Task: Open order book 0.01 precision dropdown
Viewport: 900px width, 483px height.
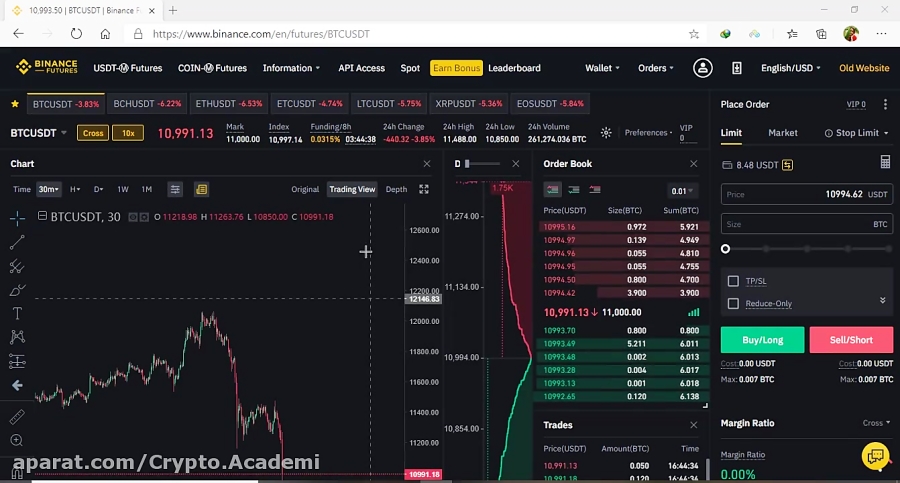Action: [x=682, y=191]
